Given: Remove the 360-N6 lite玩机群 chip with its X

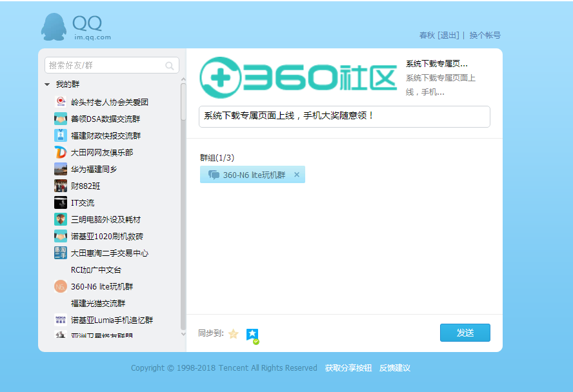Looking at the screenshot, I should 297,175.
